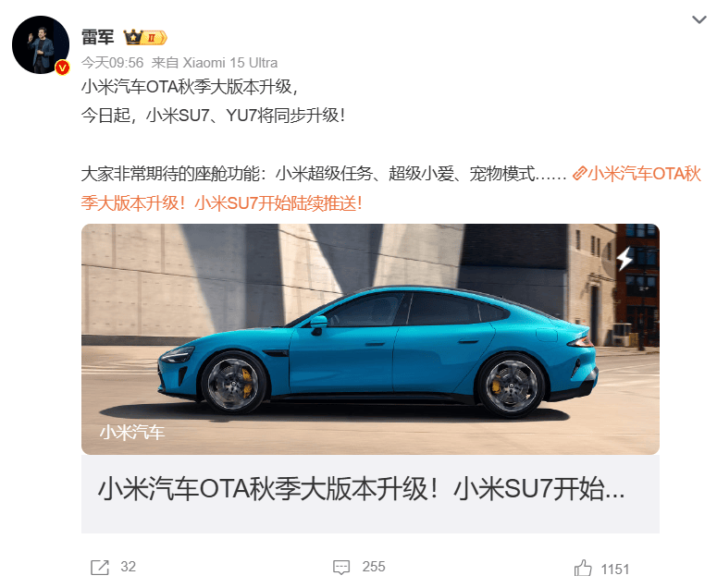Open the 今天09:56 timestamp link
Image resolution: width=717 pixels, height=588 pixels.
tap(113, 63)
